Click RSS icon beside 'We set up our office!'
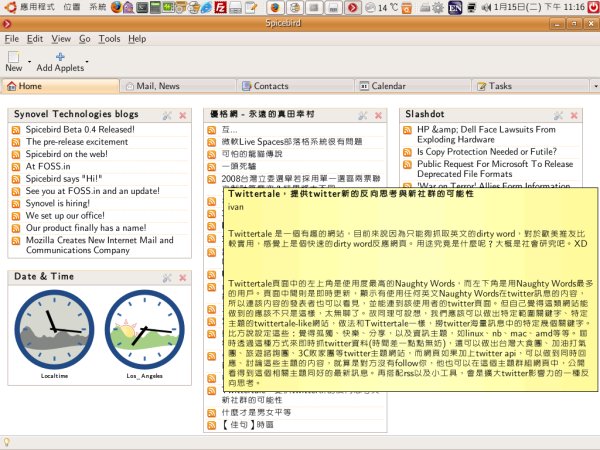600x450 pixels. tap(16, 216)
